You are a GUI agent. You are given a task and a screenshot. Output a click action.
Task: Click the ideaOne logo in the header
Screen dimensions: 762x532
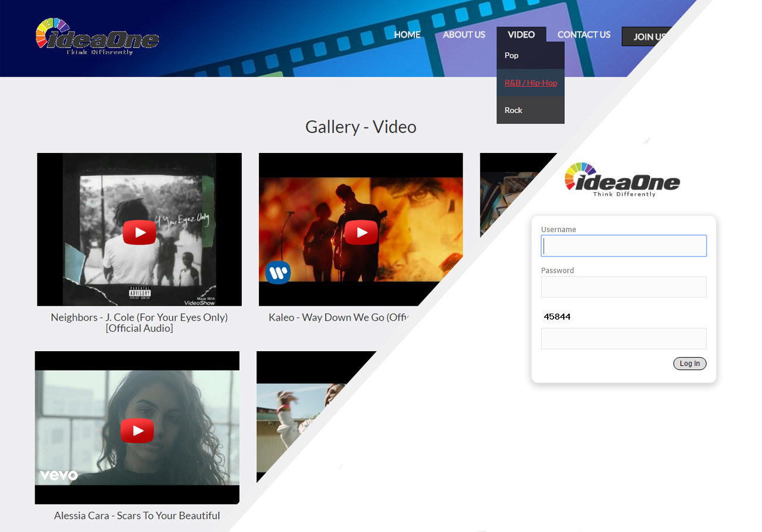tap(97, 37)
